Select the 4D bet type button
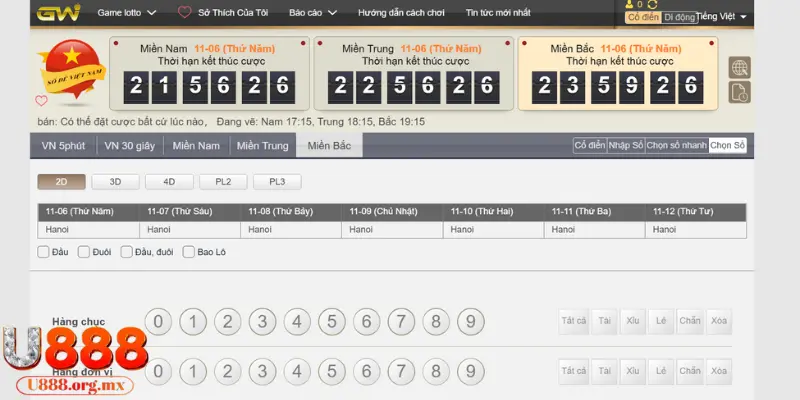Screen dimensions: 800x400 tap(169, 182)
